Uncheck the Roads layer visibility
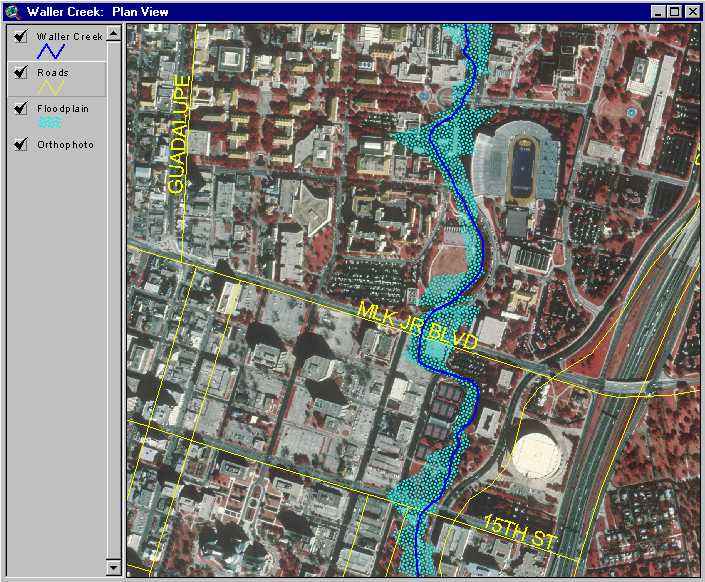Viewport: 705px width, 582px height. (x=20, y=73)
